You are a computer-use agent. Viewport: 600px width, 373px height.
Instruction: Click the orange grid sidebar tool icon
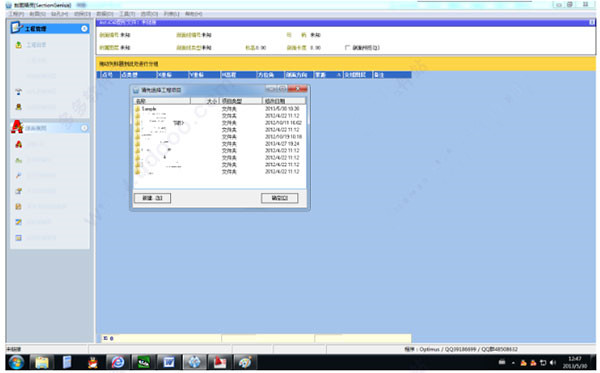click(18, 207)
